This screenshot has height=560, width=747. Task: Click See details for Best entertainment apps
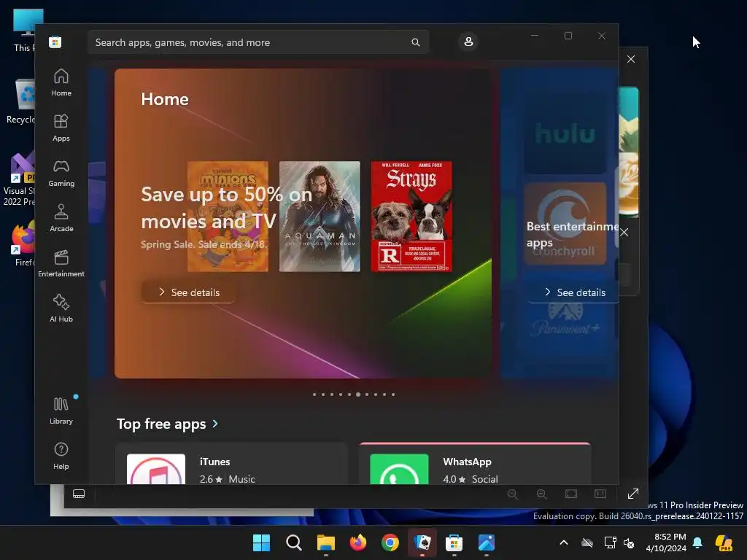(x=575, y=292)
